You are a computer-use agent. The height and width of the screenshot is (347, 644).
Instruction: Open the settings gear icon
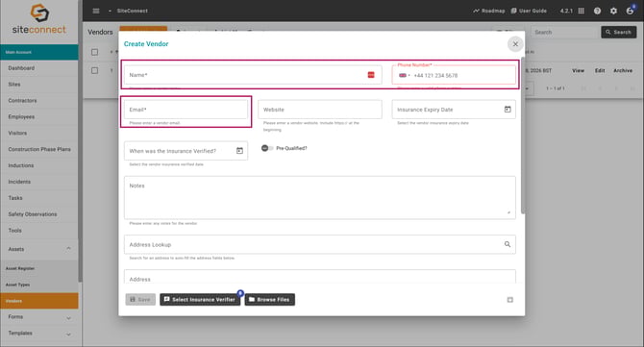613,11
